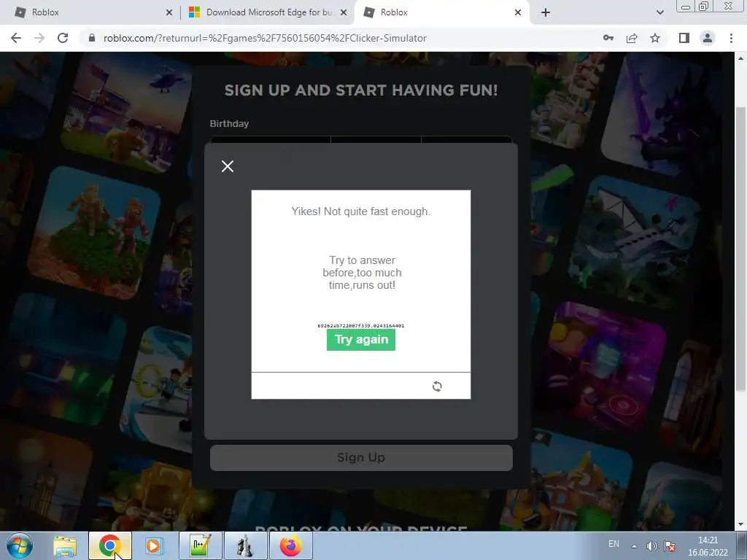Toggle the browser side panel icon
The height and width of the screenshot is (560, 747).
click(x=684, y=38)
